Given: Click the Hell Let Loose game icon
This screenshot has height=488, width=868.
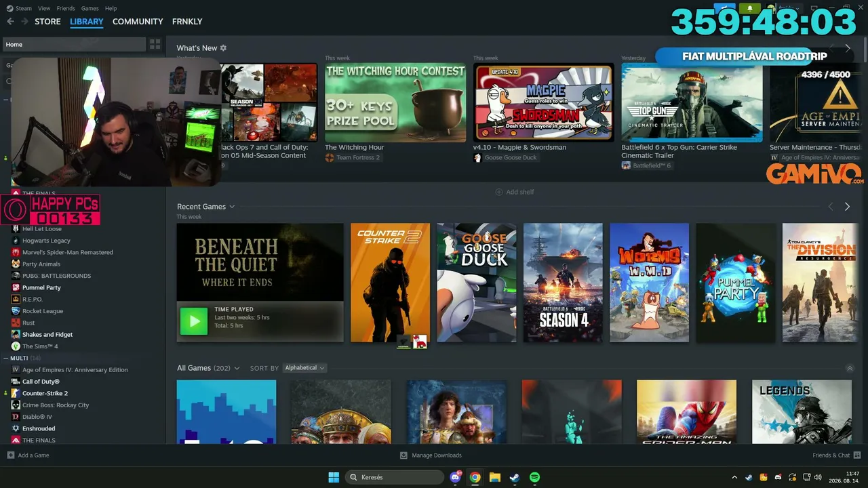Looking at the screenshot, I should coord(16,229).
